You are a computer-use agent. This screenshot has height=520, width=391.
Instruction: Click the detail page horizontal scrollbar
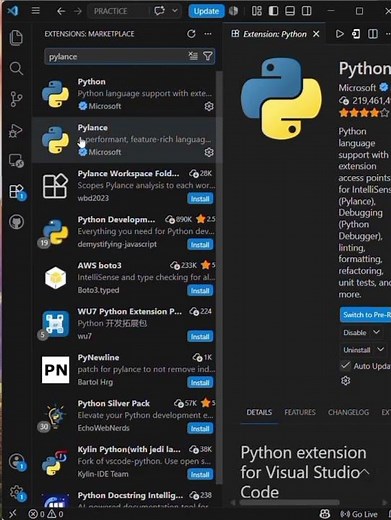click(289, 503)
